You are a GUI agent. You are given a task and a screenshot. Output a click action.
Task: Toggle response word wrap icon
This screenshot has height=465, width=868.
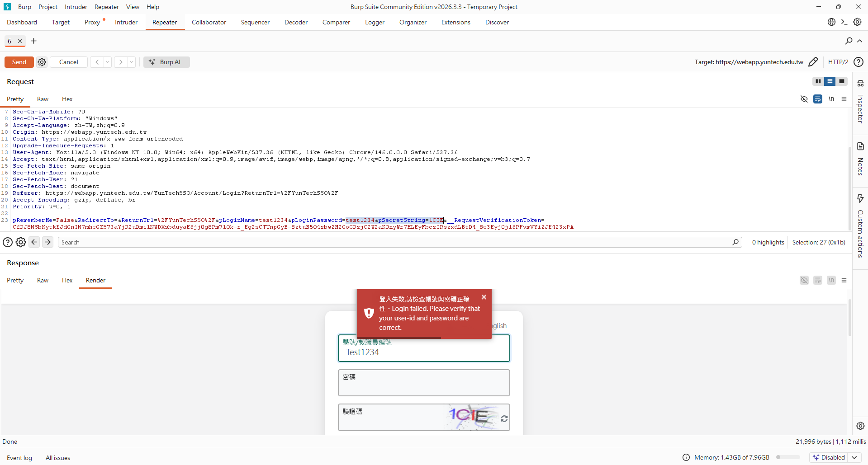pyautogui.click(x=817, y=280)
